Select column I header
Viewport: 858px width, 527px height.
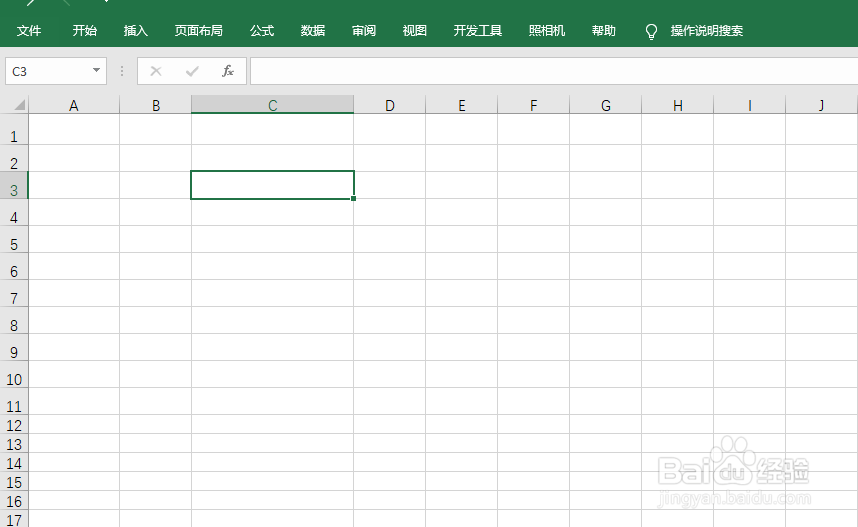[x=750, y=105]
